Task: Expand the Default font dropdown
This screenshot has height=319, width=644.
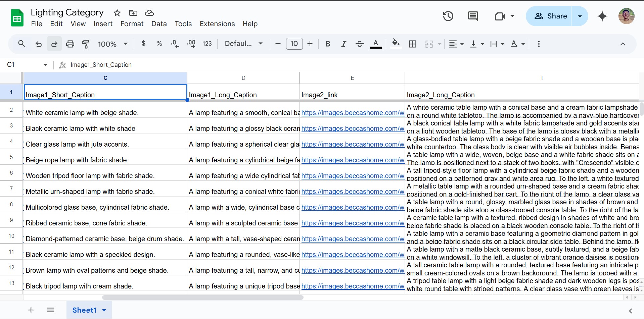Action: (243, 44)
